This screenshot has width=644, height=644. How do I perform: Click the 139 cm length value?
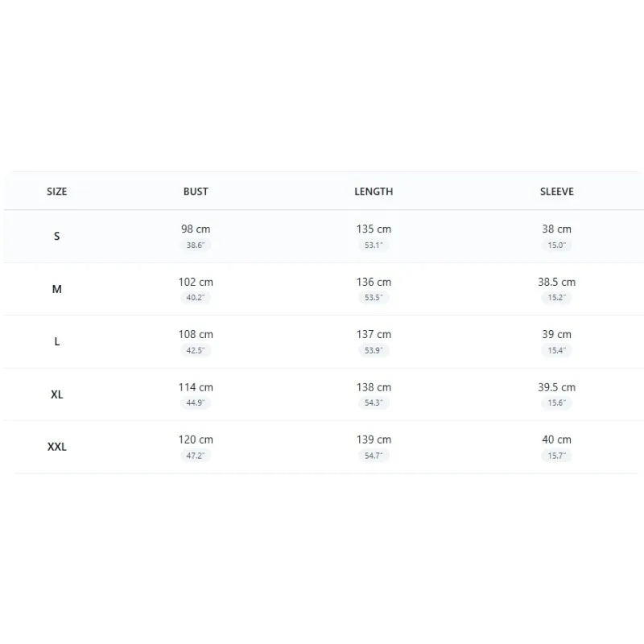point(374,440)
